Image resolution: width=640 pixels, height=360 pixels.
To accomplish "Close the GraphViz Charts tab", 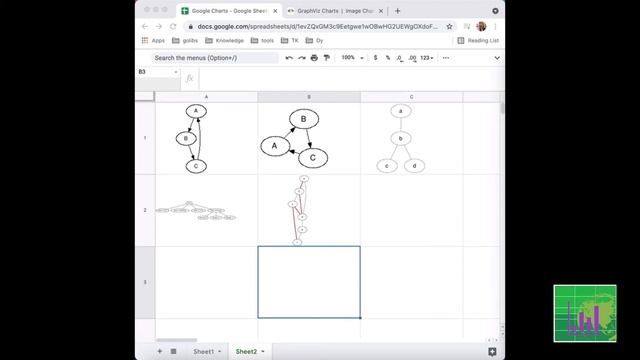I will tap(381, 11).
